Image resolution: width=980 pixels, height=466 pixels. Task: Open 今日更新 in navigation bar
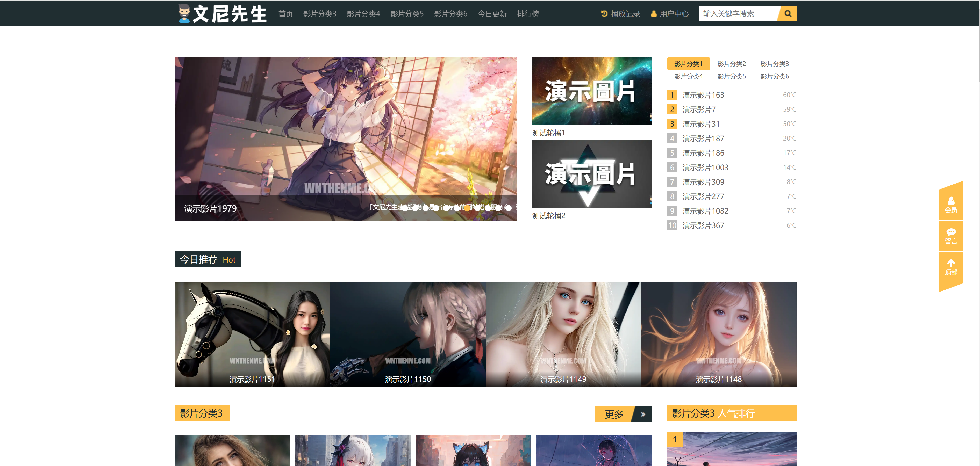492,14
